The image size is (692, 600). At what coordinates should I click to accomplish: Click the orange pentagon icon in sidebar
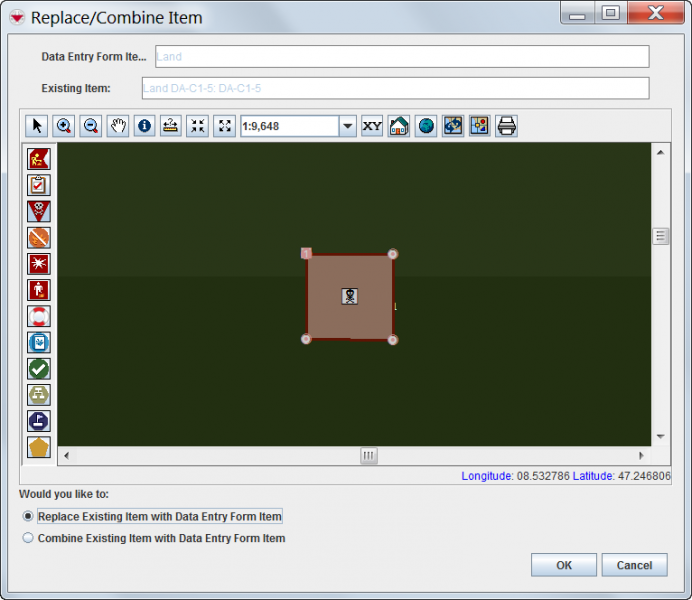point(39,447)
